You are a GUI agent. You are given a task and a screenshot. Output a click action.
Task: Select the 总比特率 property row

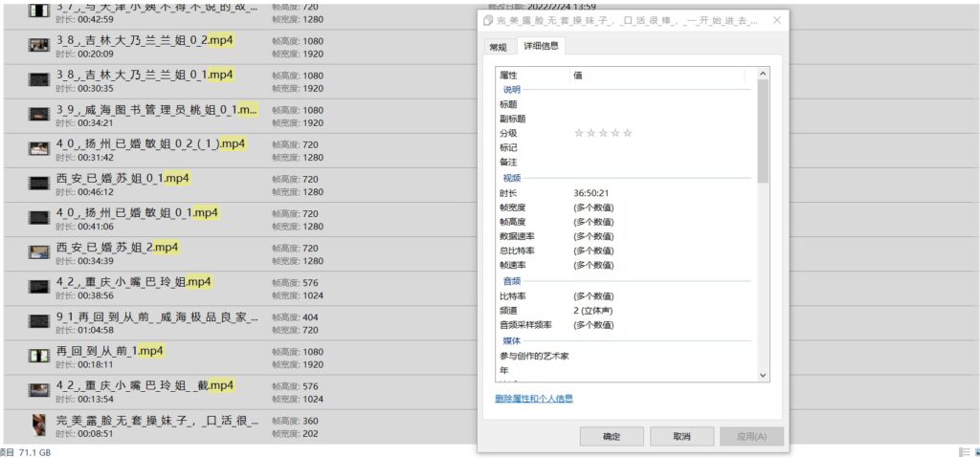[626, 251]
